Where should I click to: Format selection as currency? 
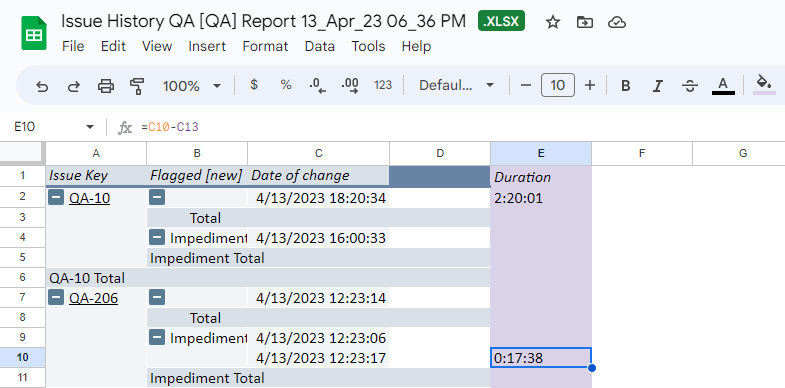254,85
